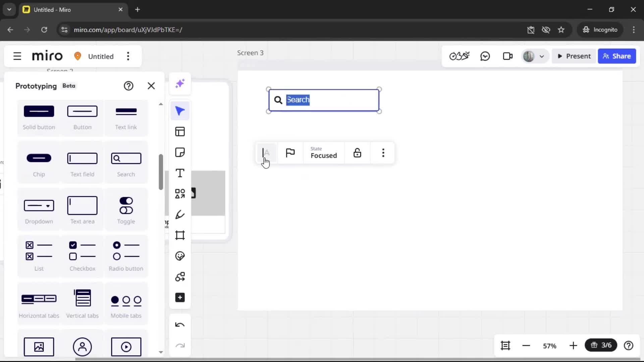The width and height of the screenshot is (644, 362).
Task: Open the Templates tool
Action: coord(180,132)
